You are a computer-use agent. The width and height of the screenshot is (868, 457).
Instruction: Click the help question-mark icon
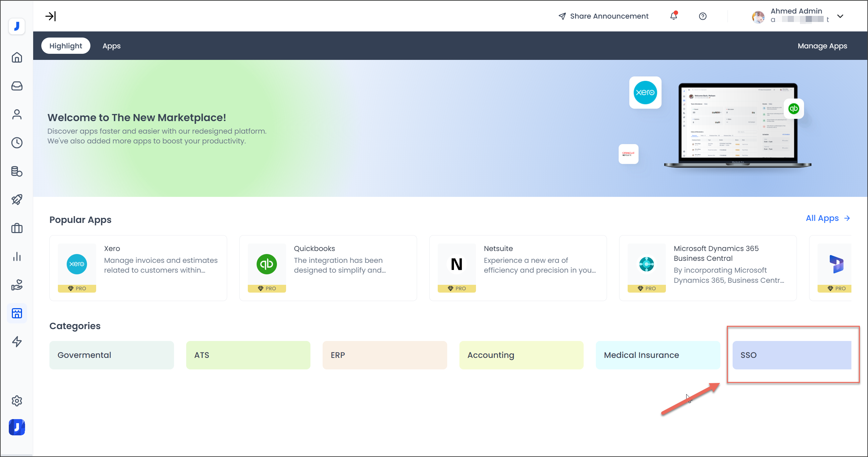pyautogui.click(x=703, y=16)
